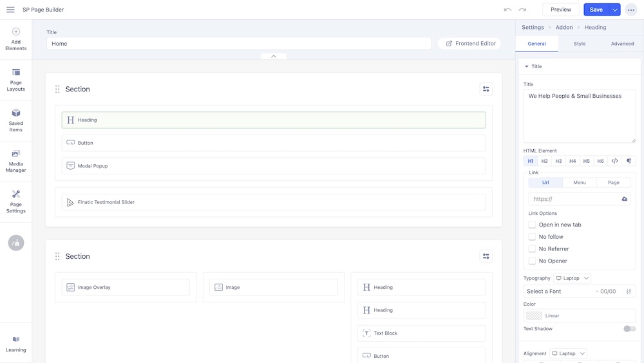Click the Add Elements plus icon

(x=16, y=32)
